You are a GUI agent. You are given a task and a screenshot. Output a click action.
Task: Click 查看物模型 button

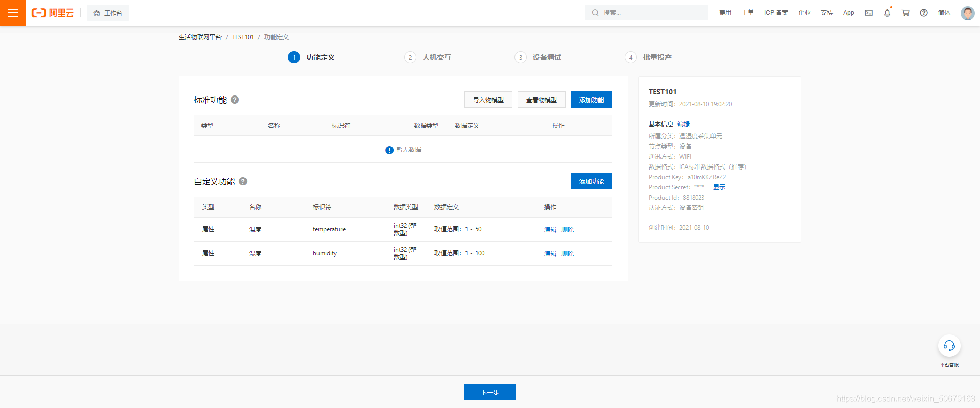(542, 100)
